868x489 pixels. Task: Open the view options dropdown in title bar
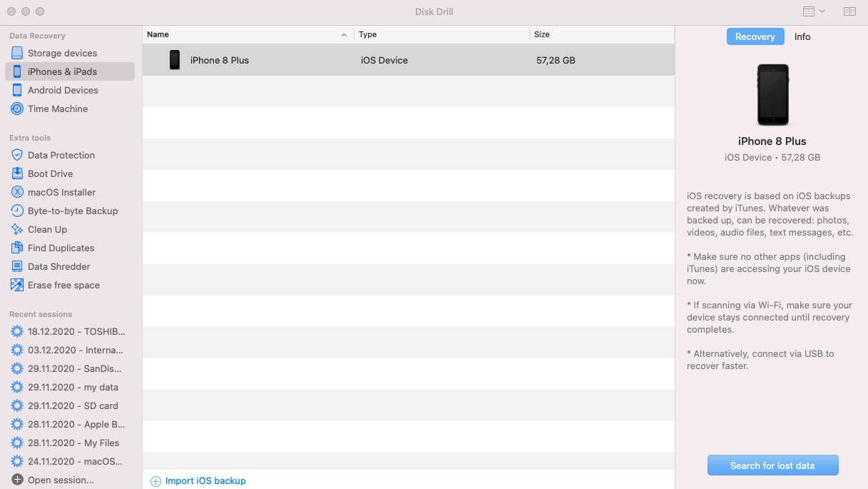click(x=814, y=11)
